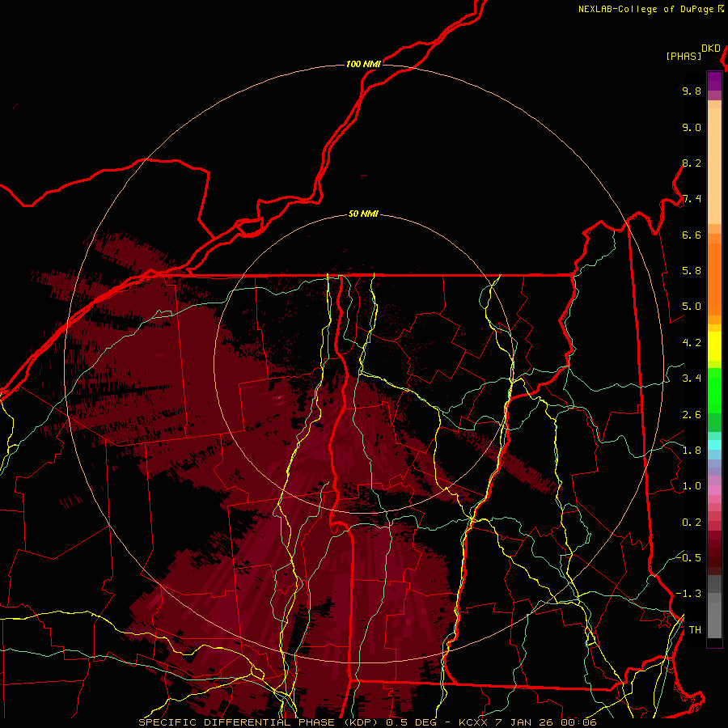Click the -0.5 value on the color scale
Image resolution: width=728 pixels, height=728 pixels.
point(689,558)
